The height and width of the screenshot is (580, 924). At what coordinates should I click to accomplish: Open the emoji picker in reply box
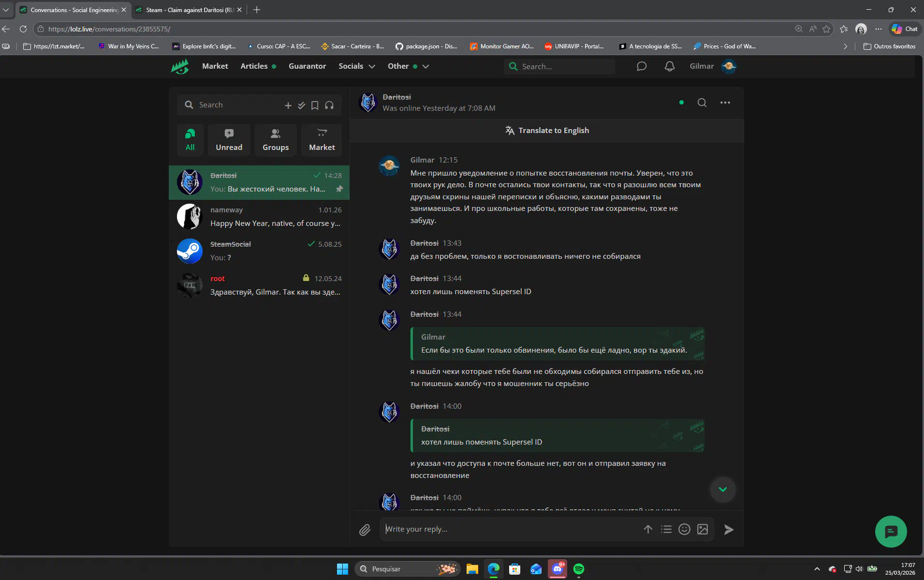tap(684, 529)
